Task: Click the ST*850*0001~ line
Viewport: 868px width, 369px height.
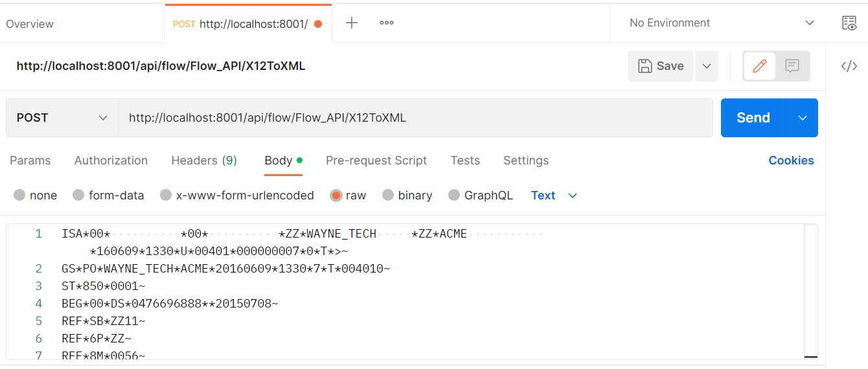Action: click(x=104, y=286)
